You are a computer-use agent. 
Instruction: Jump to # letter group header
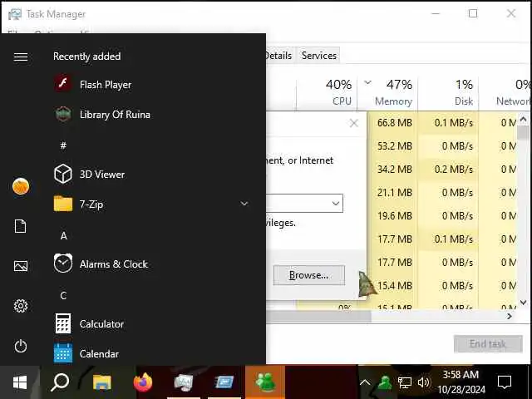point(63,146)
